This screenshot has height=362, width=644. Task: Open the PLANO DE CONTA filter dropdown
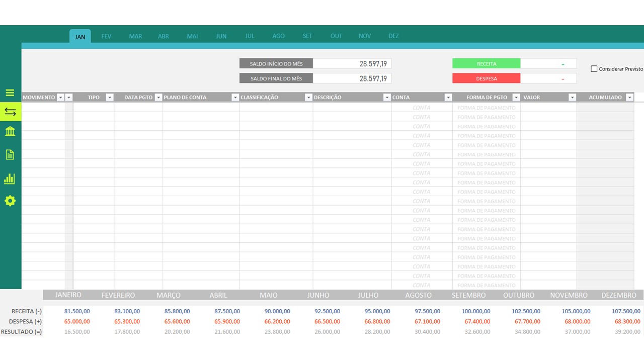(x=235, y=98)
